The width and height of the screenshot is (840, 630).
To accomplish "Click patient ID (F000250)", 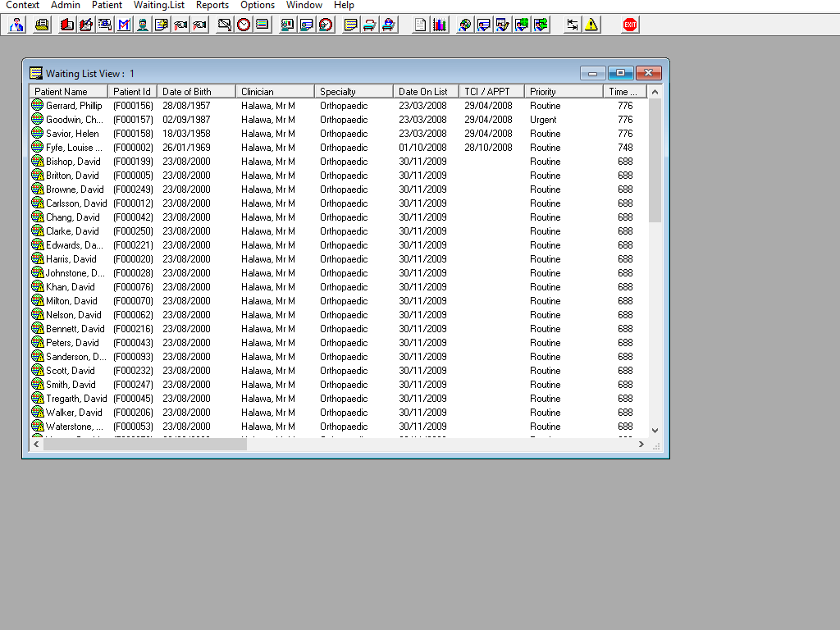I will pyautogui.click(x=133, y=231).
